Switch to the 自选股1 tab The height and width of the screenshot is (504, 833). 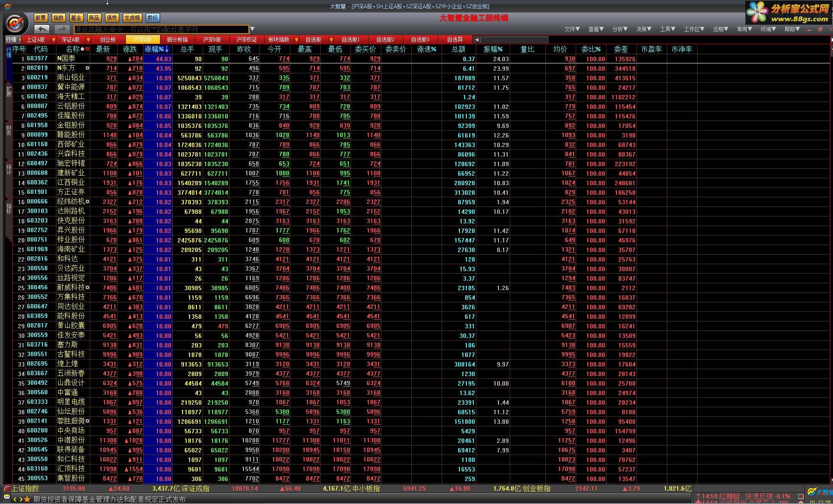(x=351, y=39)
